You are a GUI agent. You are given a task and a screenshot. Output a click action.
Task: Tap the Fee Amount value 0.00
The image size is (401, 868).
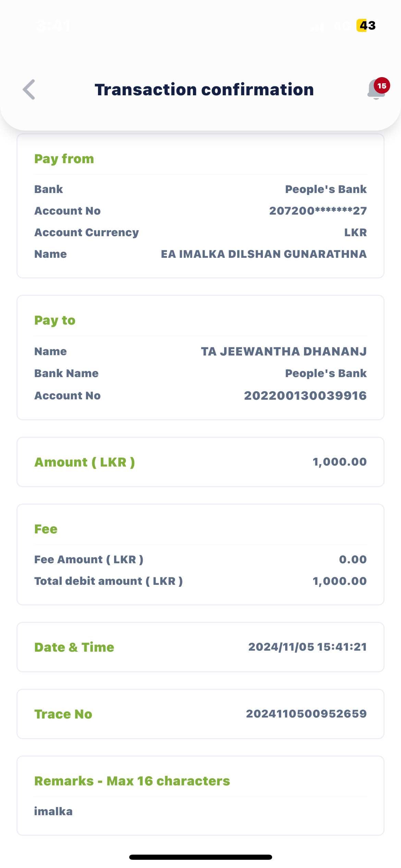353,559
